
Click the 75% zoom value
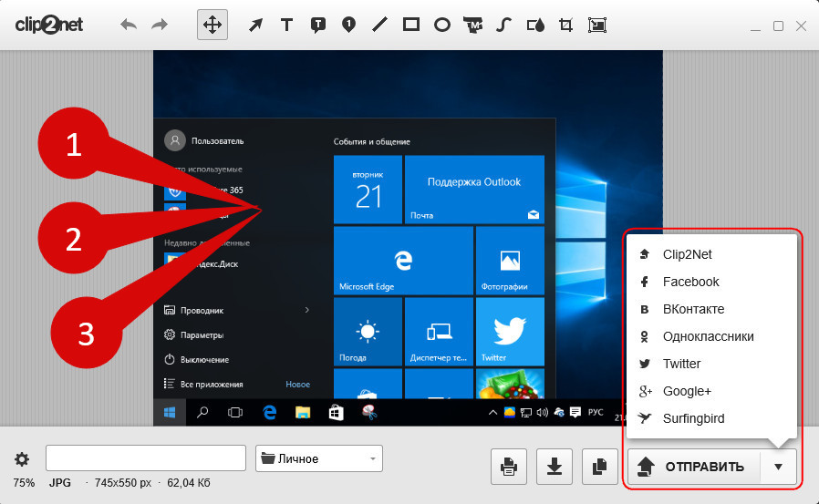(24, 483)
